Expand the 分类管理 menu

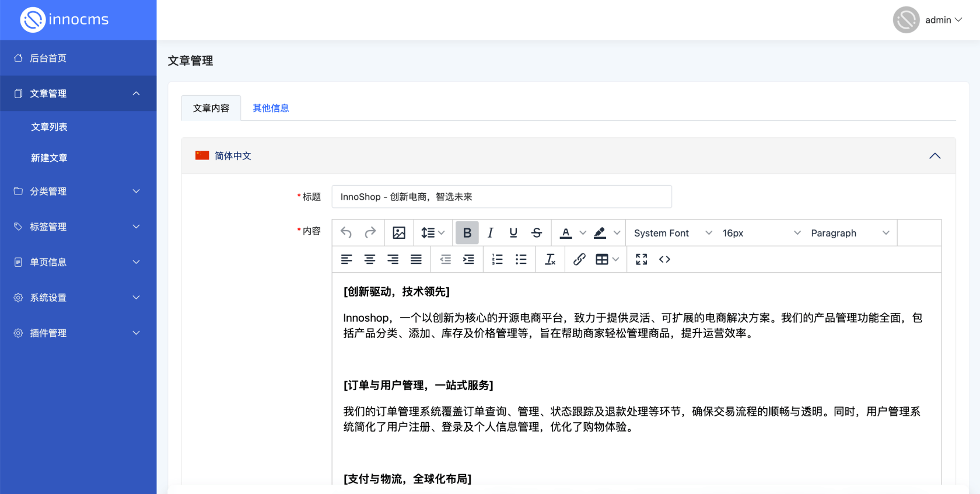(x=78, y=191)
